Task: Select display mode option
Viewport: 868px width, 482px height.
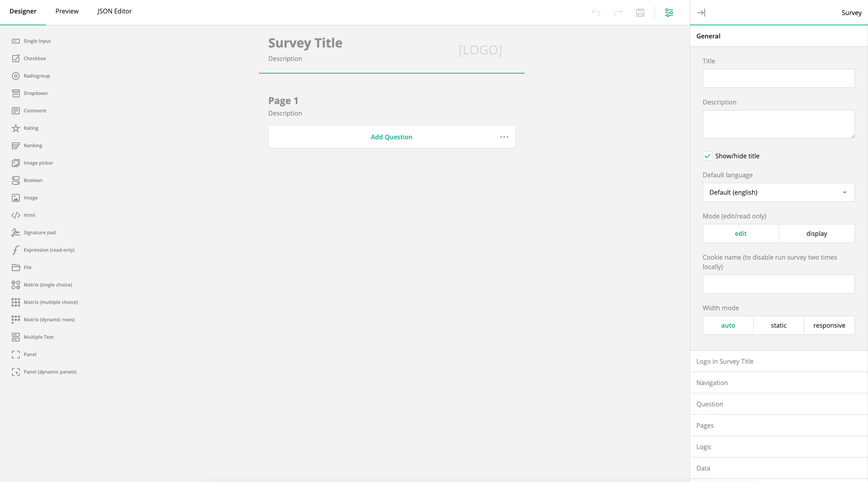Action: tap(817, 233)
